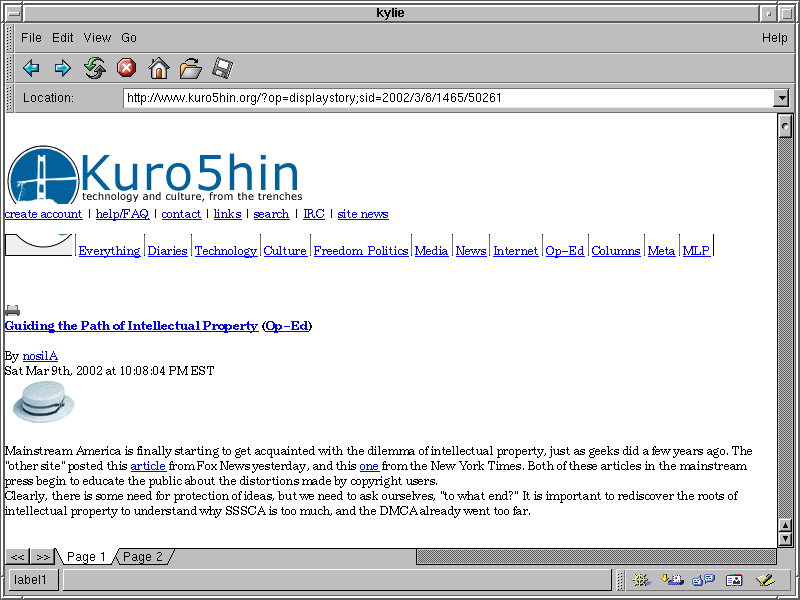Click the vertical scrollbar thumb at top

click(785, 126)
